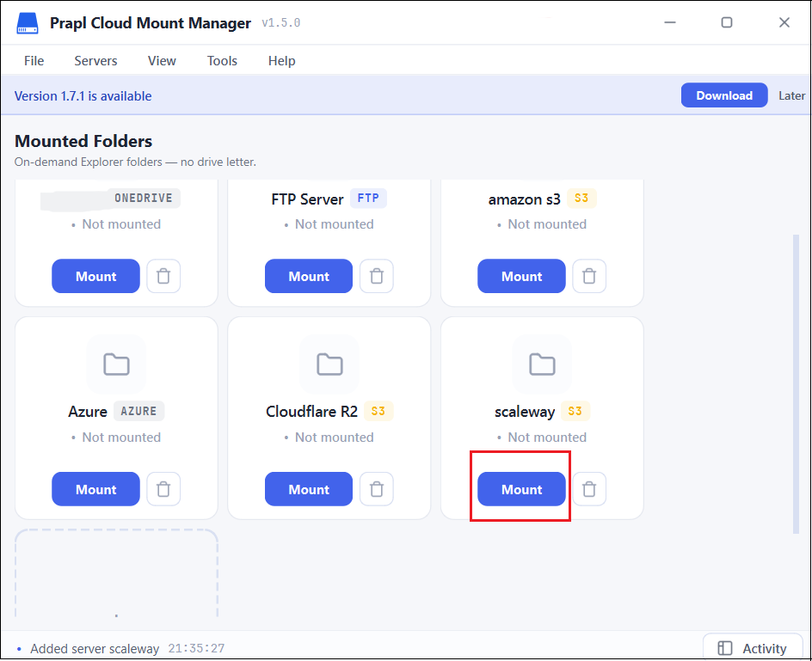
Task: Maximize the Prapl Cloud Mount Manager window
Action: tap(727, 22)
